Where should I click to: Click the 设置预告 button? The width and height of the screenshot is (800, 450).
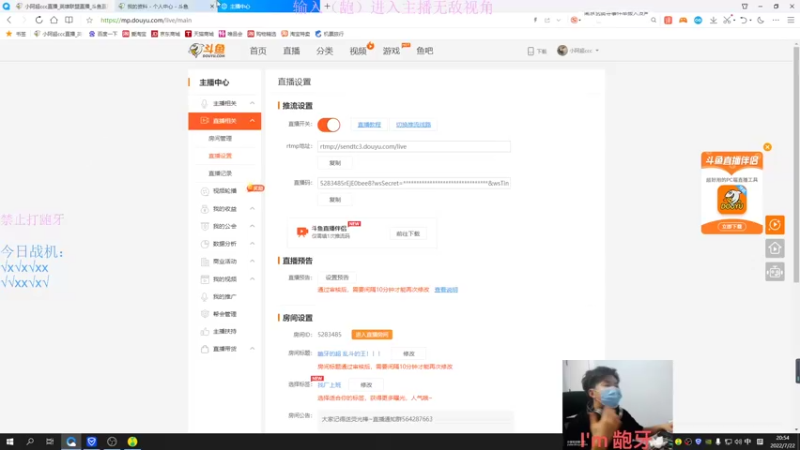tap(337, 278)
